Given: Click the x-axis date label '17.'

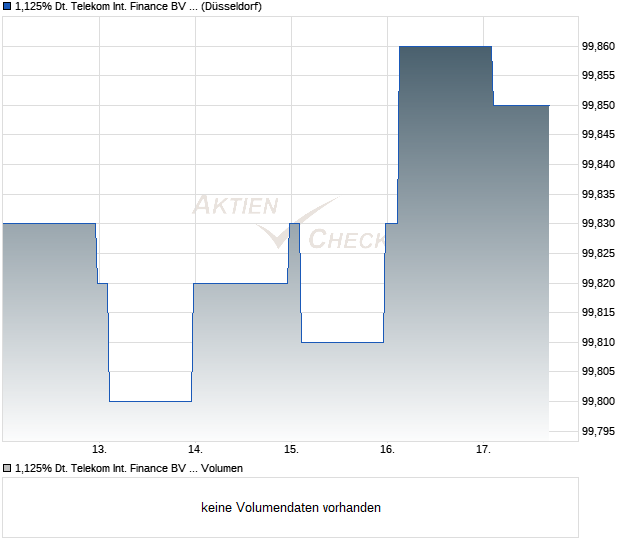Looking at the screenshot, I should click(483, 449).
